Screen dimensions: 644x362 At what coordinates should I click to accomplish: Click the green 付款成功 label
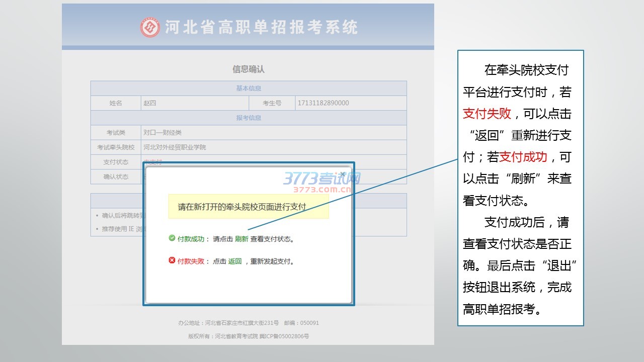pos(191,239)
